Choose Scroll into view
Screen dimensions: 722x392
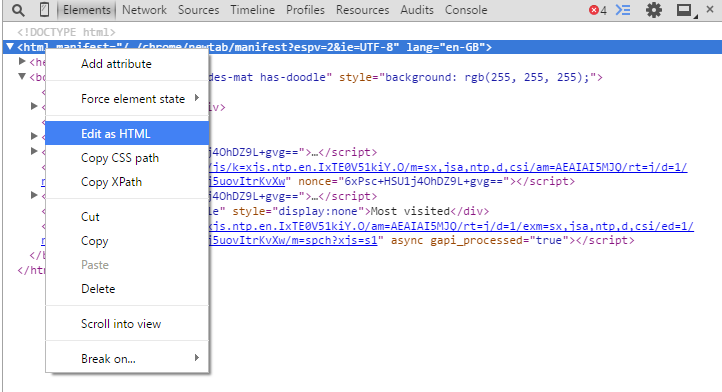coord(127,324)
